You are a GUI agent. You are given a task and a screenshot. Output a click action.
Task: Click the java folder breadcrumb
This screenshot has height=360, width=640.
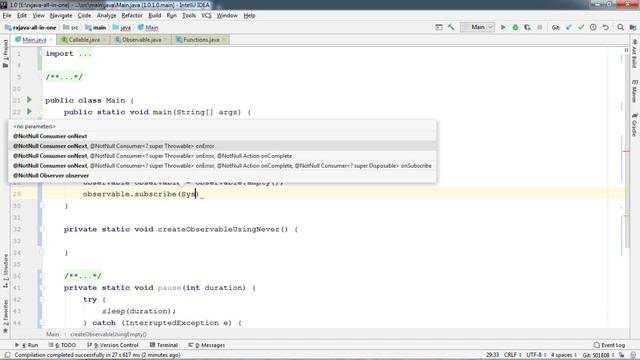tap(122, 27)
